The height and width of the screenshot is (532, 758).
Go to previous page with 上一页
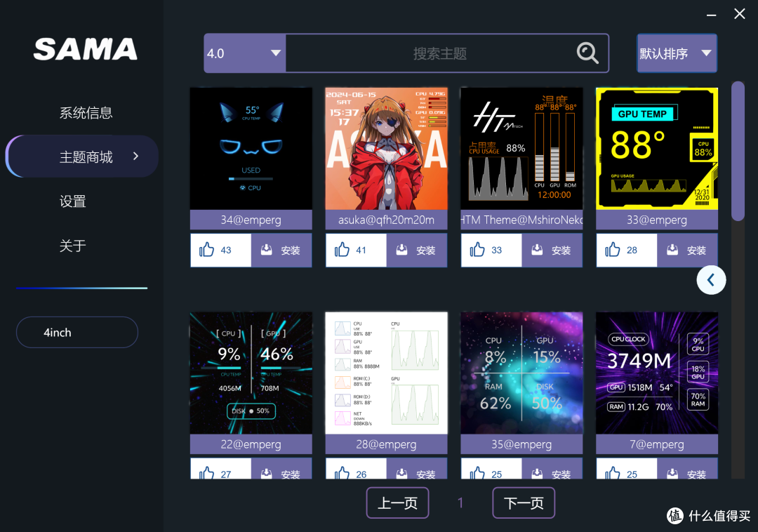click(x=397, y=503)
